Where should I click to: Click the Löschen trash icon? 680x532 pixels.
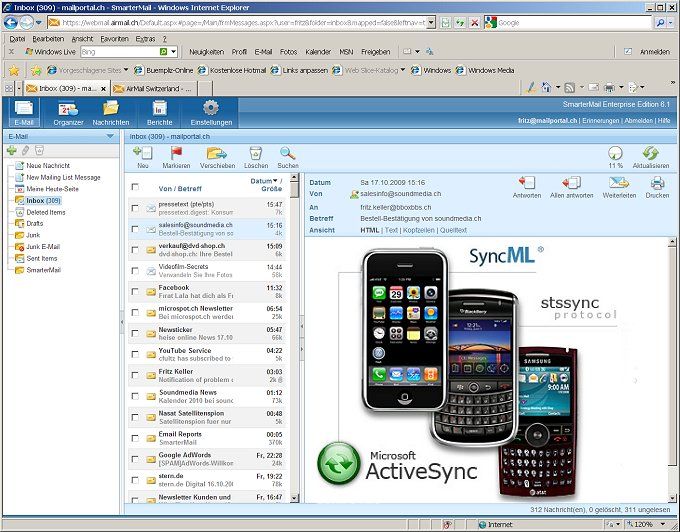pyautogui.click(x=255, y=153)
